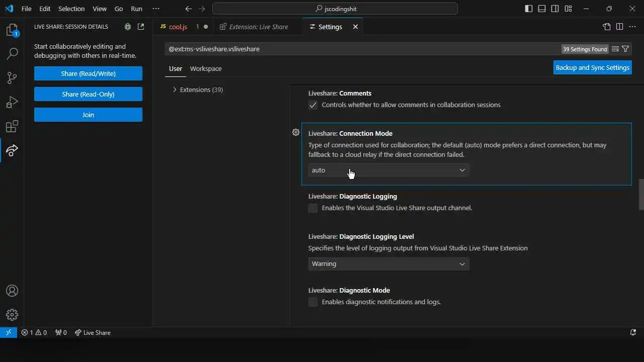Show errors and warnings in status bar

(x=34, y=332)
